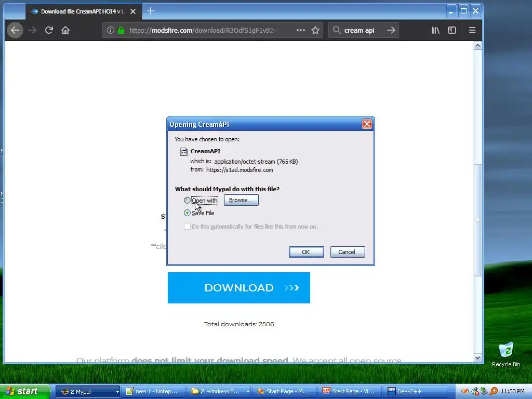This screenshot has height=399, width=532.
Task: Click the CreamAPI file type icon
Action: pos(184,152)
